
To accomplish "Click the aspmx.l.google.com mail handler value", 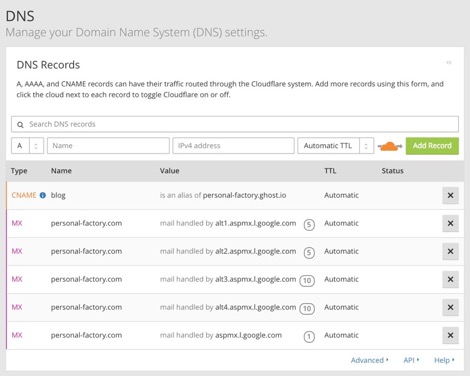I will pyautogui.click(x=248, y=335).
